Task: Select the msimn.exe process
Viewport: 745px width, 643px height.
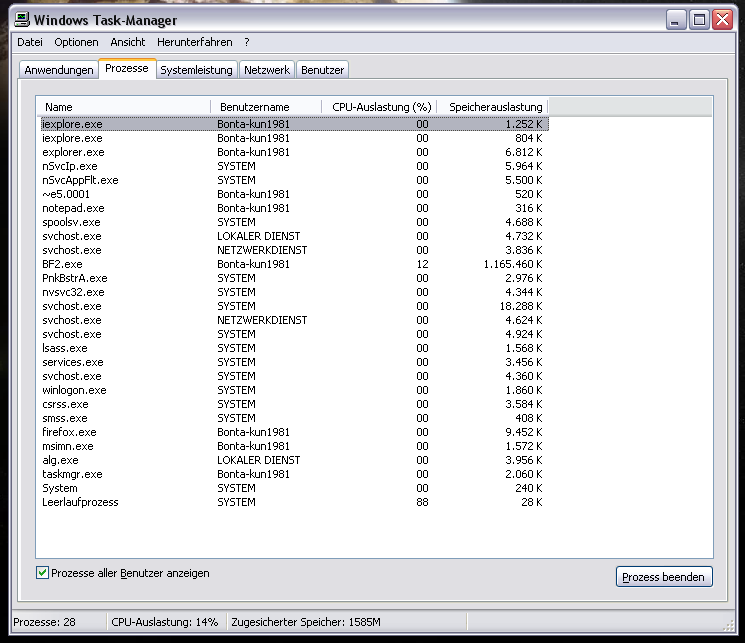Action: [295, 447]
